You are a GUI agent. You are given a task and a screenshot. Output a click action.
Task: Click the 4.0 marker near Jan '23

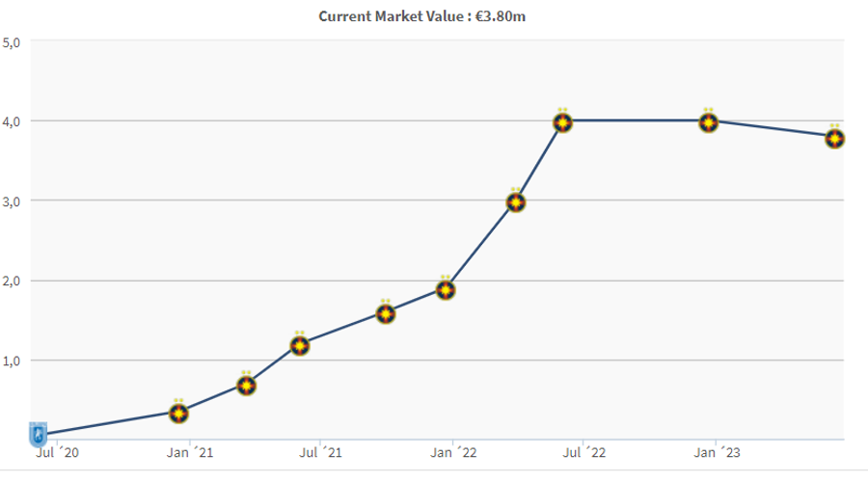click(709, 121)
